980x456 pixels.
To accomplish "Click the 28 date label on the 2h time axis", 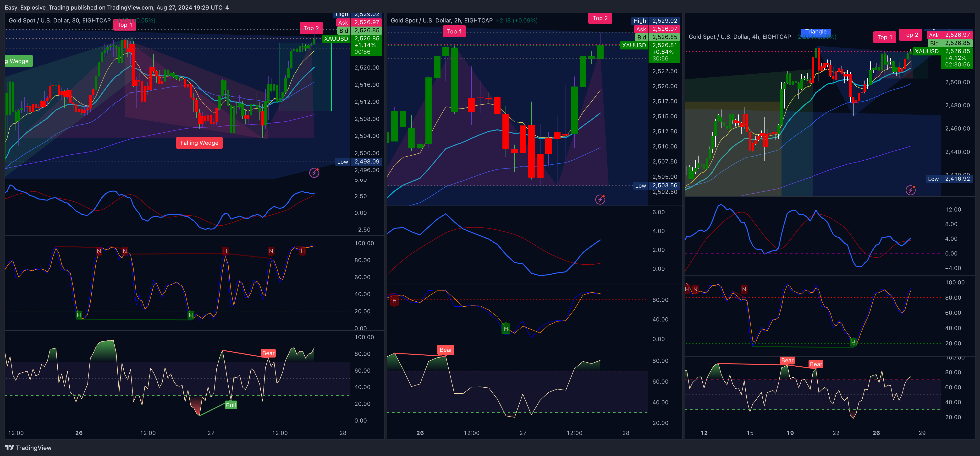I will (626, 433).
